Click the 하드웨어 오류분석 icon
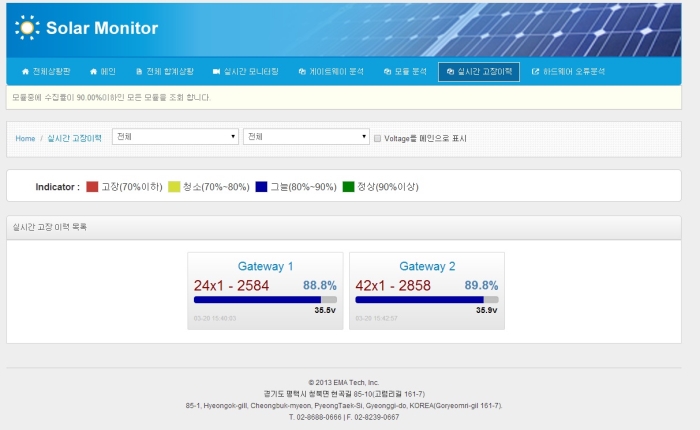The image size is (700, 430). point(536,72)
